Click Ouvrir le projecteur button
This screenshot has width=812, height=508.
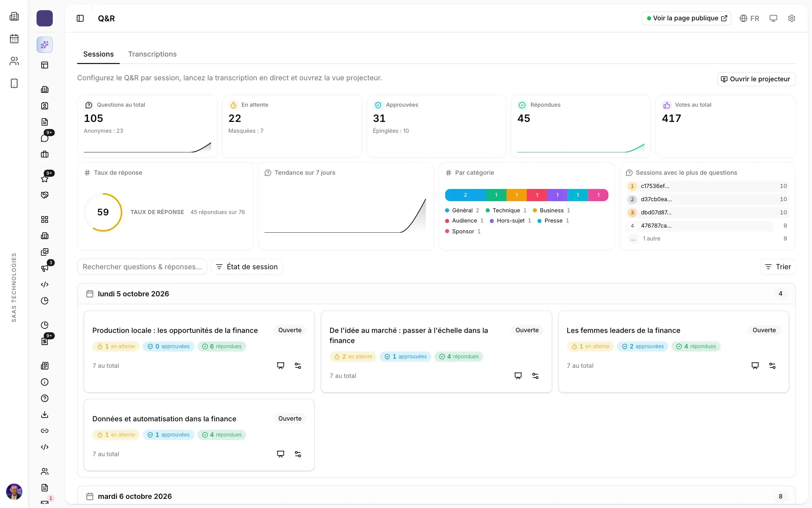(756, 79)
